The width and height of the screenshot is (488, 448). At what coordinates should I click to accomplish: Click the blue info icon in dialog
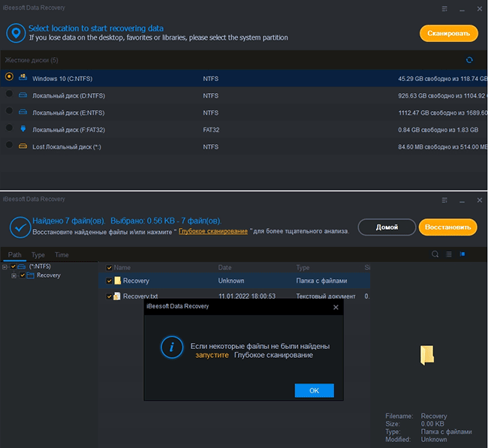point(172,347)
